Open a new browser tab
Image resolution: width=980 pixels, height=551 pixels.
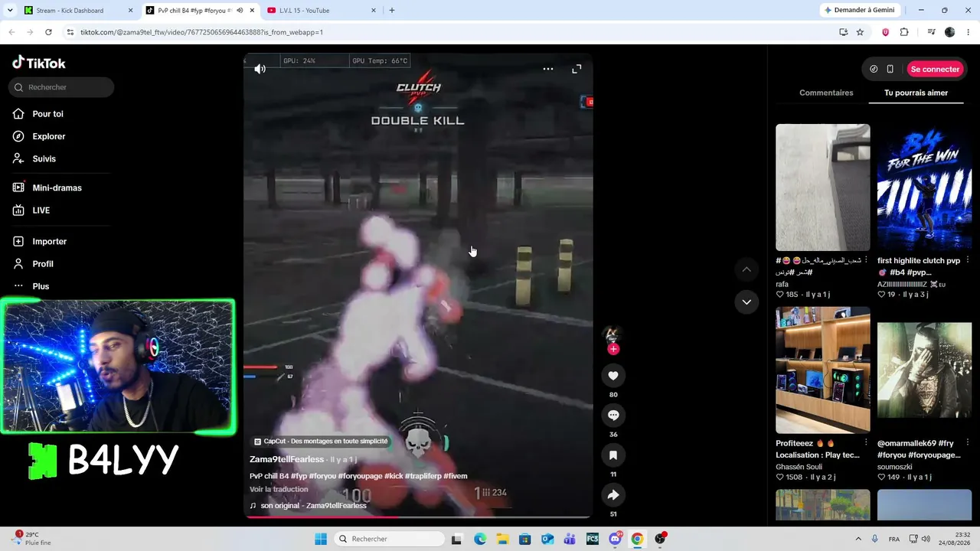392,11
